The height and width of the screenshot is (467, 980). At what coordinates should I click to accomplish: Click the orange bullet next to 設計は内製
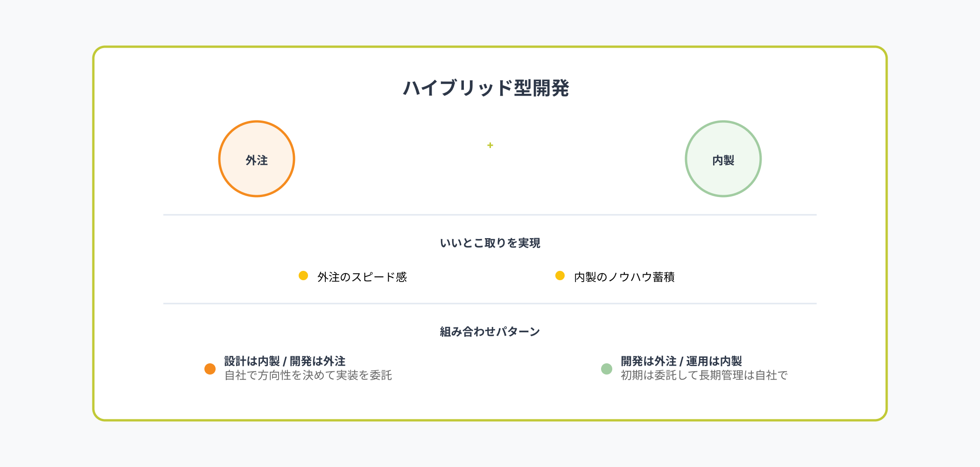pos(210,369)
